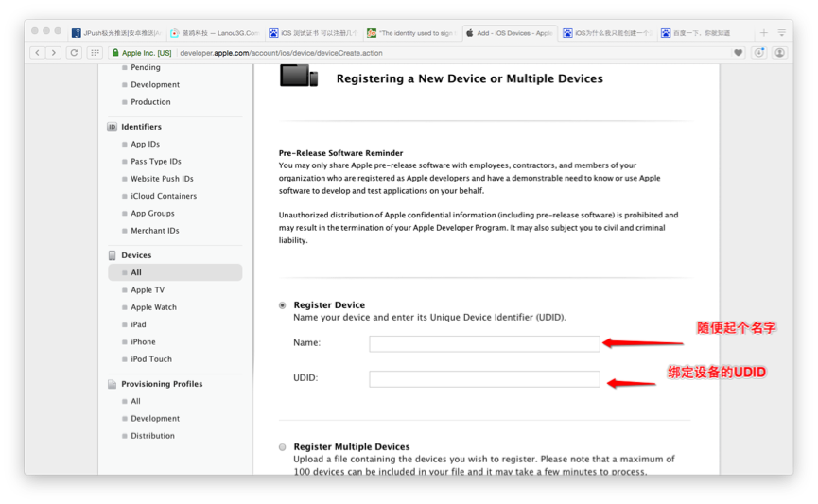This screenshot has width=818, height=504.
Task: Click the device Name input field
Action: point(484,343)
